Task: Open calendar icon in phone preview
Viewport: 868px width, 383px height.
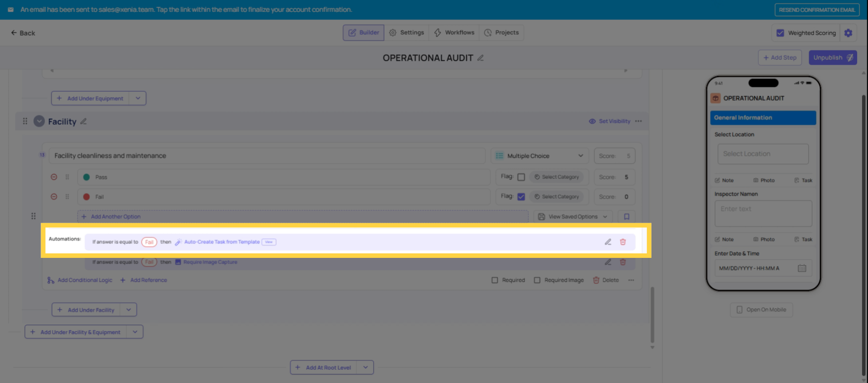Action: coord(802,268)
